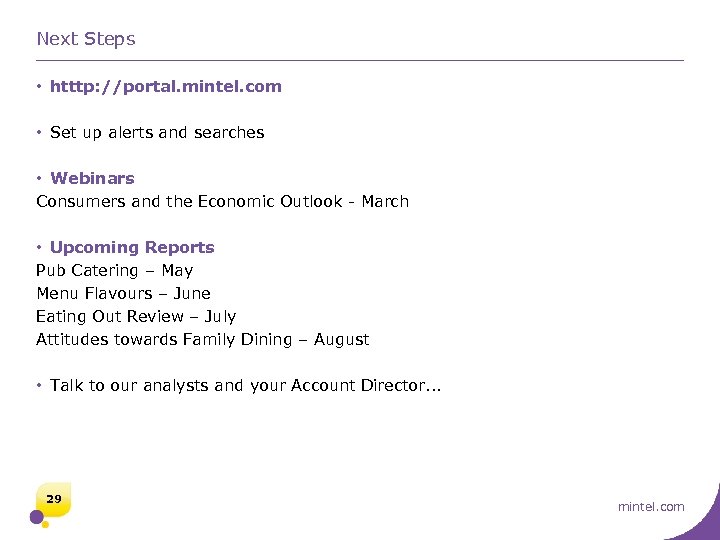The width and height of the screenshot is (720, 540).
Task: Open the htttp://portal.mintel.com link
Action: click(166, 87)
